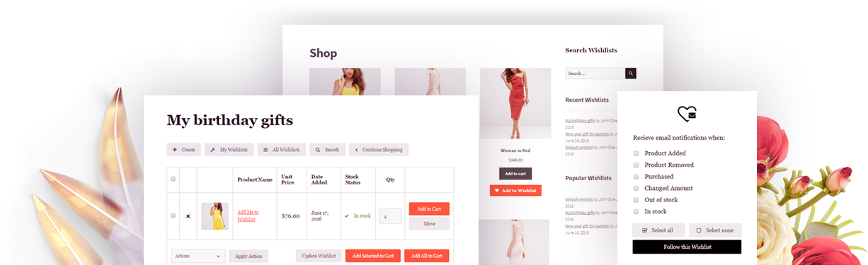This screenshot has width=868, height=265.
Task: Open the yellow dress product thumbnail
Action: click(215, 216)
